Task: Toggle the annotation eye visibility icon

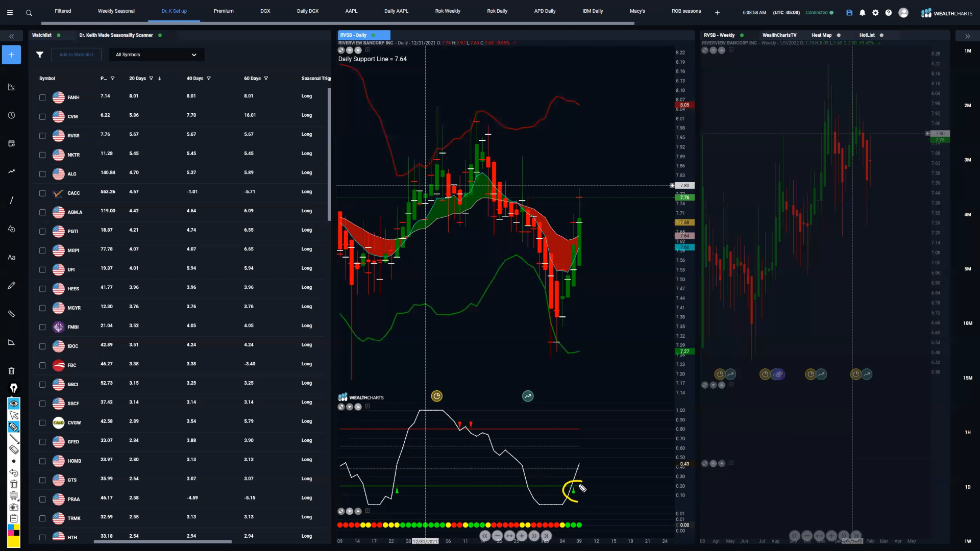Action: point(14,404)
